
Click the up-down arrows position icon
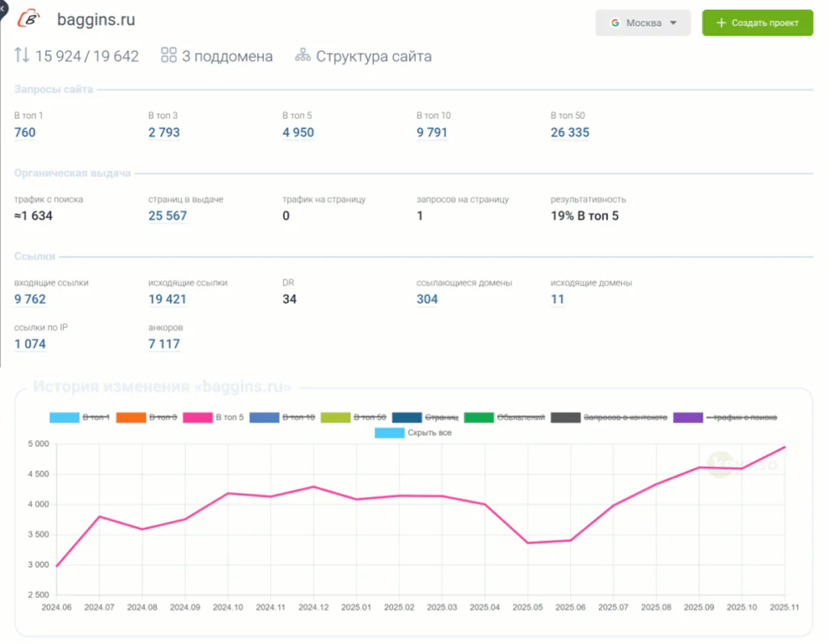(22, 55)
